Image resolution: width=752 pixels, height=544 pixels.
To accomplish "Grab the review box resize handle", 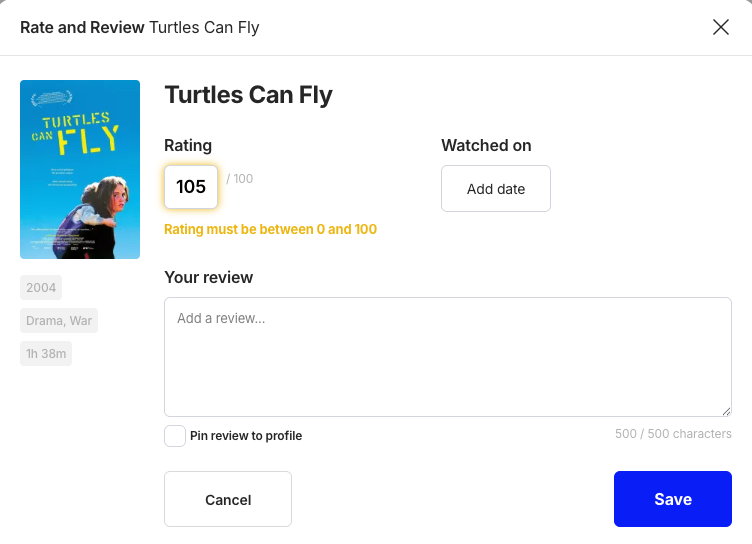I will [726, 411].
